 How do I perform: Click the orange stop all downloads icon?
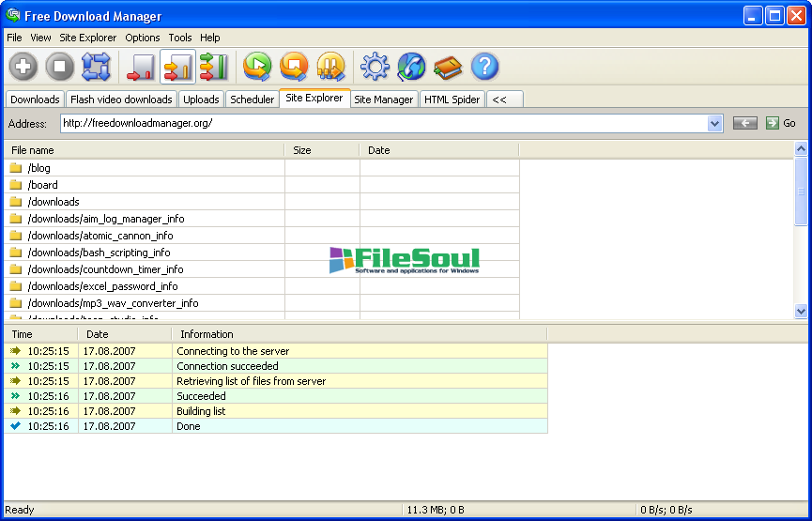coord(294,67)
